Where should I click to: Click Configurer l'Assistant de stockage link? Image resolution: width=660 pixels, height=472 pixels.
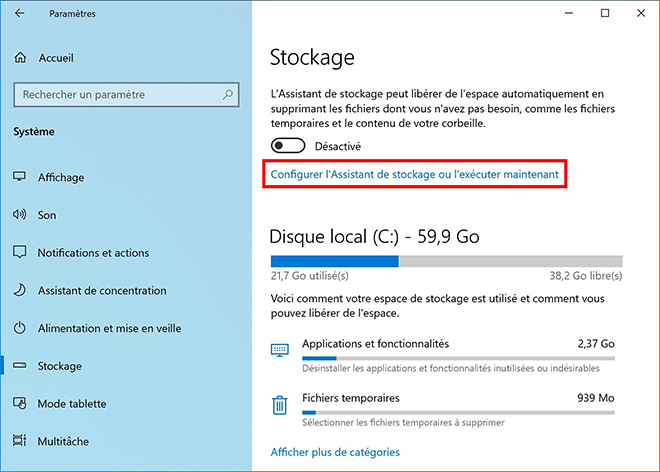point(414,175)
